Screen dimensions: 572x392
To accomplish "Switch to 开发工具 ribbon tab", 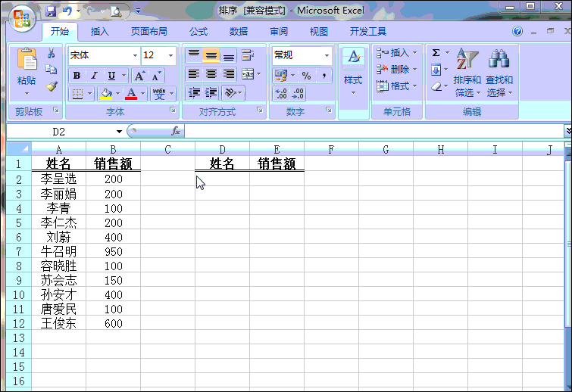I will tap(367, 32).
